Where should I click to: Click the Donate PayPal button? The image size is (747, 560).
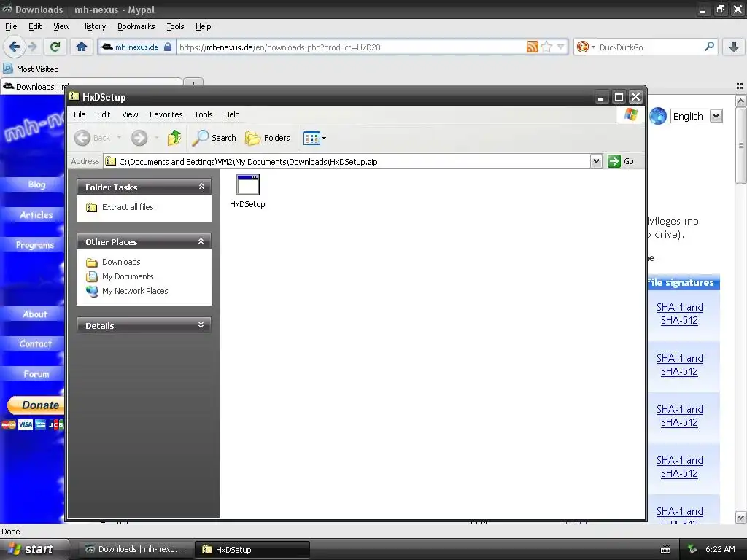coord(36,405)
